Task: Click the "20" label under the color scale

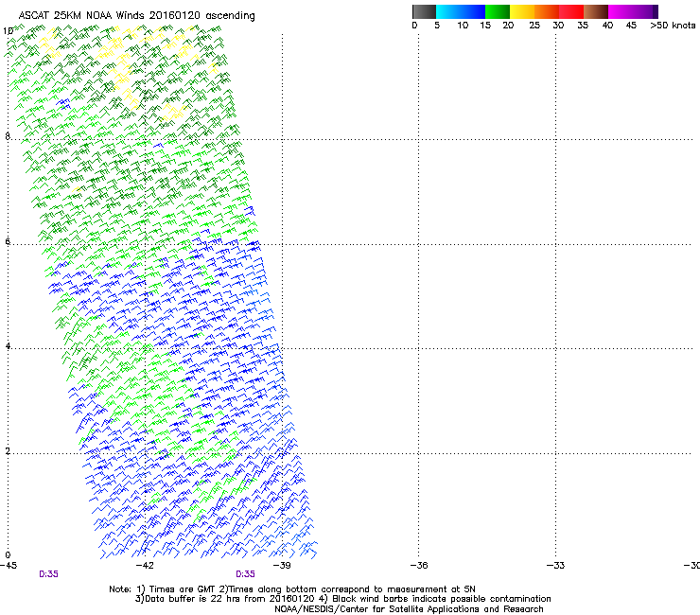Action: click(x=508, y=26)
